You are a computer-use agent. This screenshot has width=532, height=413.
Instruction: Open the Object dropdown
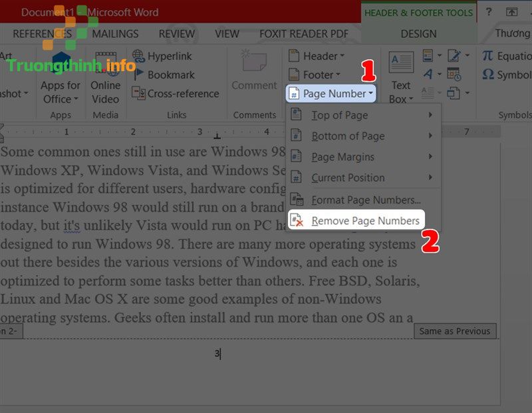pyautogui.click(x=458, y=92)
